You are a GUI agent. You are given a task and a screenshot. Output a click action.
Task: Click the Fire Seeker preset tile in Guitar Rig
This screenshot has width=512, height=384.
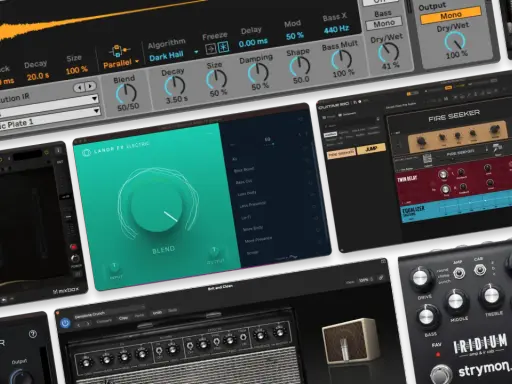coord(341,155)
